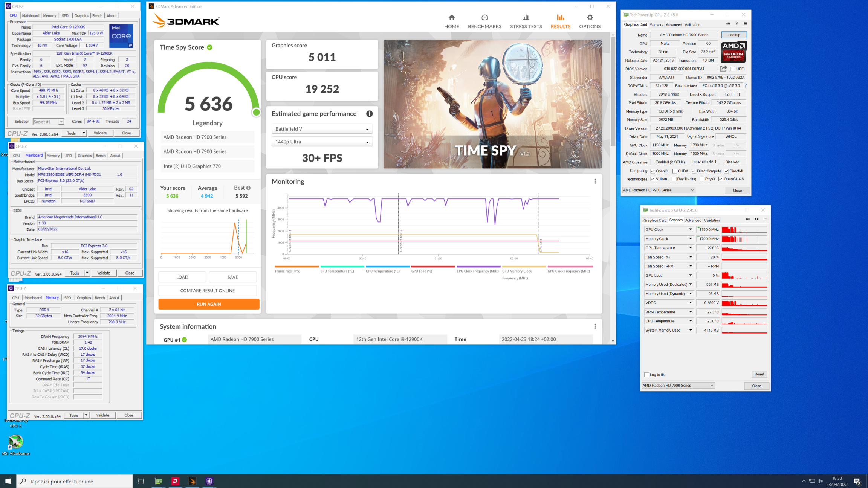Open STRESS TESTS bar chart icon

coord(526,17)
